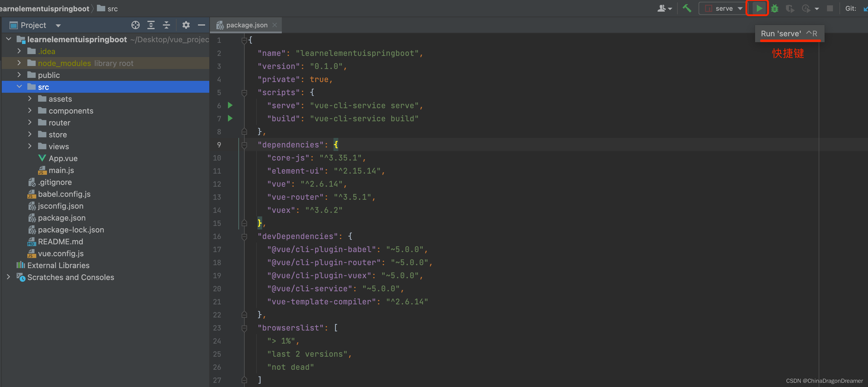Place cursor on "vue-template-compiler" line
The width and height of the screenshot is (868, 387).
click(347, 302)
